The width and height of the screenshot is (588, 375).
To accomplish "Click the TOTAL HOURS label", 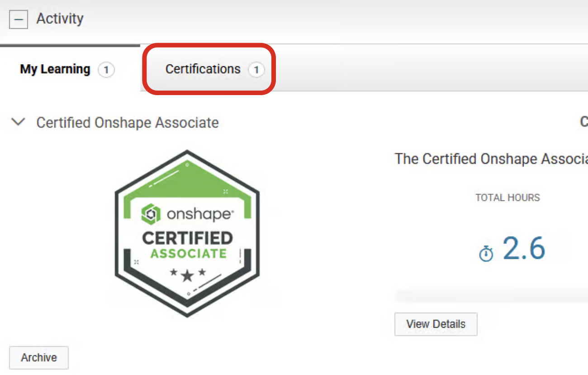I will pos(507,197).
